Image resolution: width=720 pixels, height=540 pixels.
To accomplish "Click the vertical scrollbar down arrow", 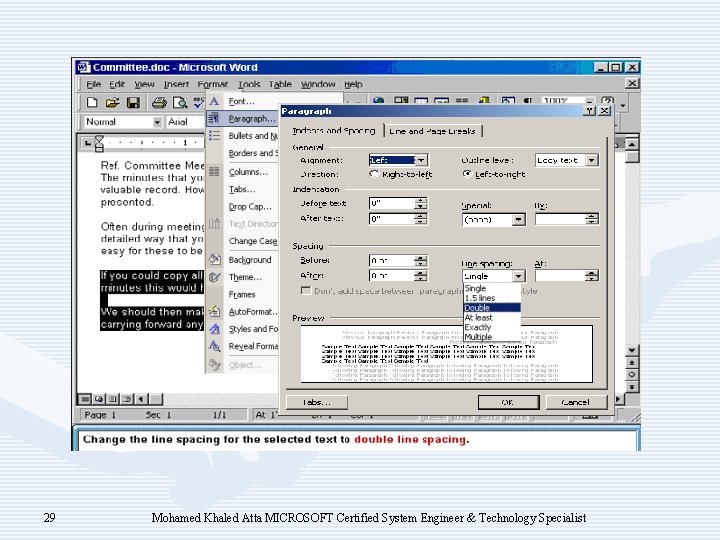I will pos(632,351).
